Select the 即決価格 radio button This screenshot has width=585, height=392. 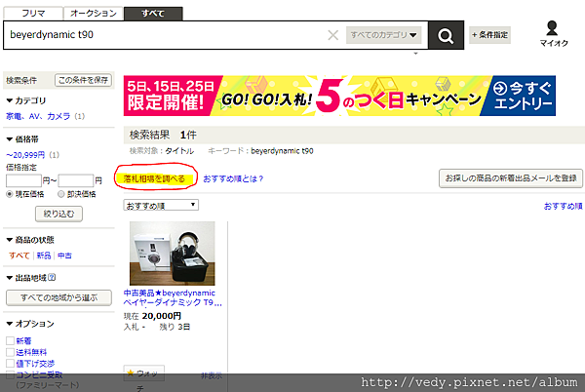pyautogui.click(x=61, y=194)
